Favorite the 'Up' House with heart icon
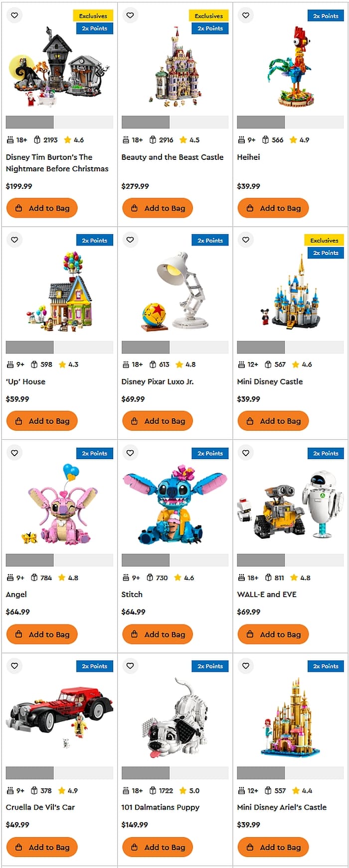The width and height of the screenshot is (349, 868). point(14,240)
